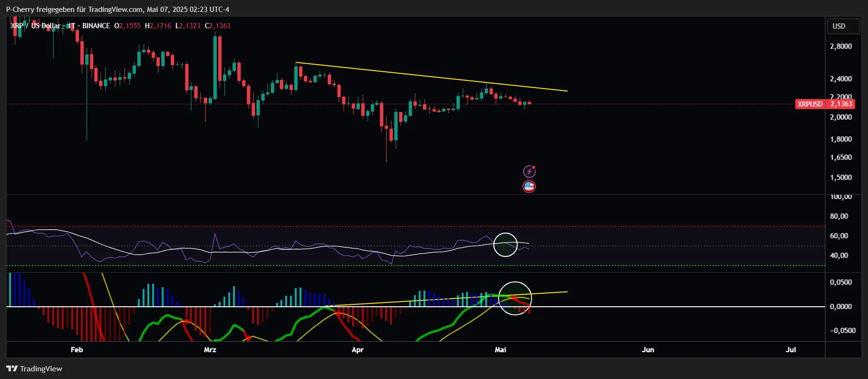Image resolution: width=868 pixels, height=379 pixels.
Task: Click the purple lightning event icon
Action: (x=529, y=171)
